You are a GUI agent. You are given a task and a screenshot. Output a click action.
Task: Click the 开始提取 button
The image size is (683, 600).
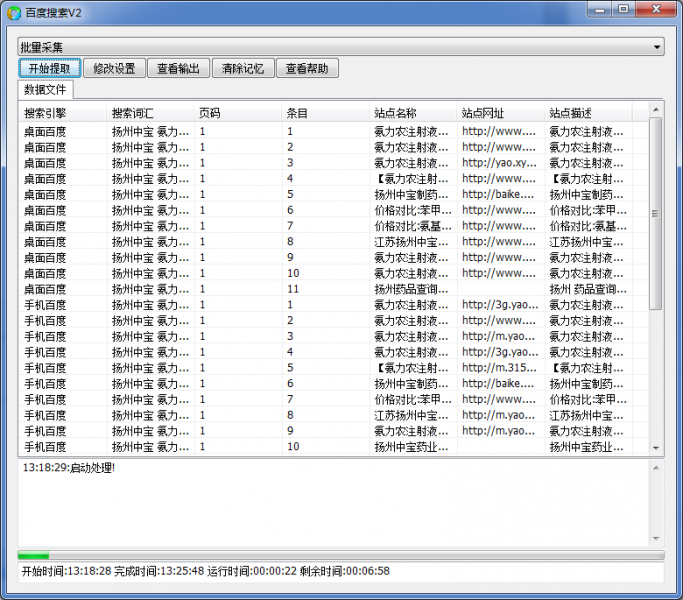[50, 68]
